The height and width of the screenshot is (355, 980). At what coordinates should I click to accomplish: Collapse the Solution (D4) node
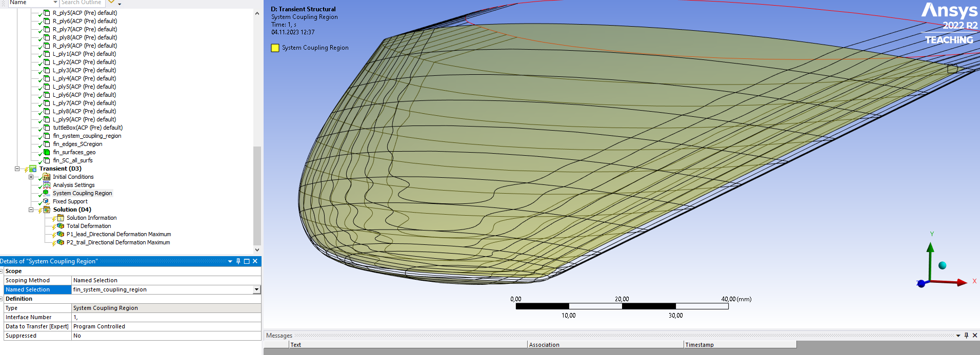(x=31, y=210)
